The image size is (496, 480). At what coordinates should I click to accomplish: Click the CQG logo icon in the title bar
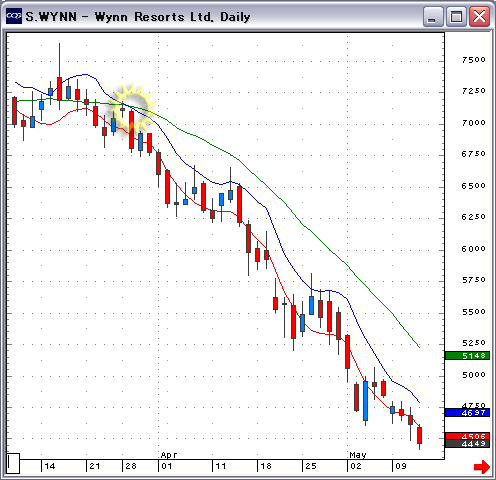(x=14, y=16)
